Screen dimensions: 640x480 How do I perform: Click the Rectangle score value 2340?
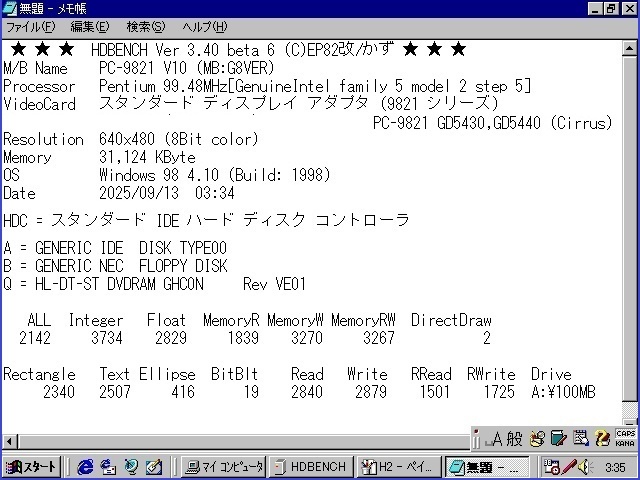[59, 392]
